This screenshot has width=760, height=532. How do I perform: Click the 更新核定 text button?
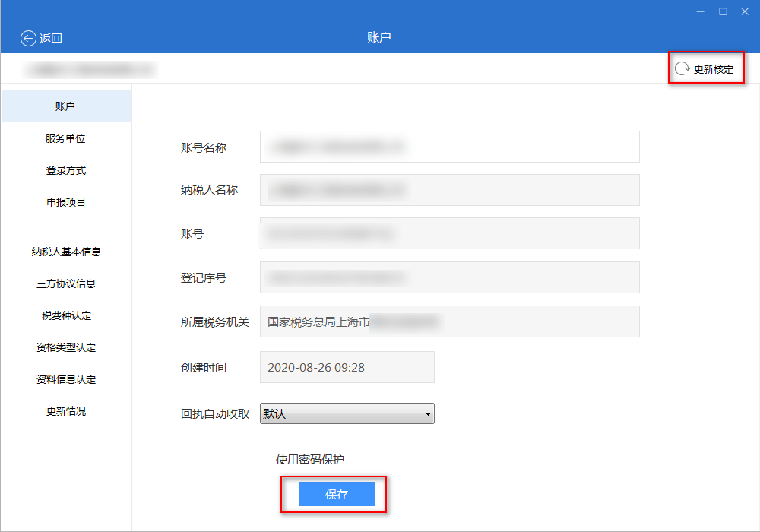[714, 69]
